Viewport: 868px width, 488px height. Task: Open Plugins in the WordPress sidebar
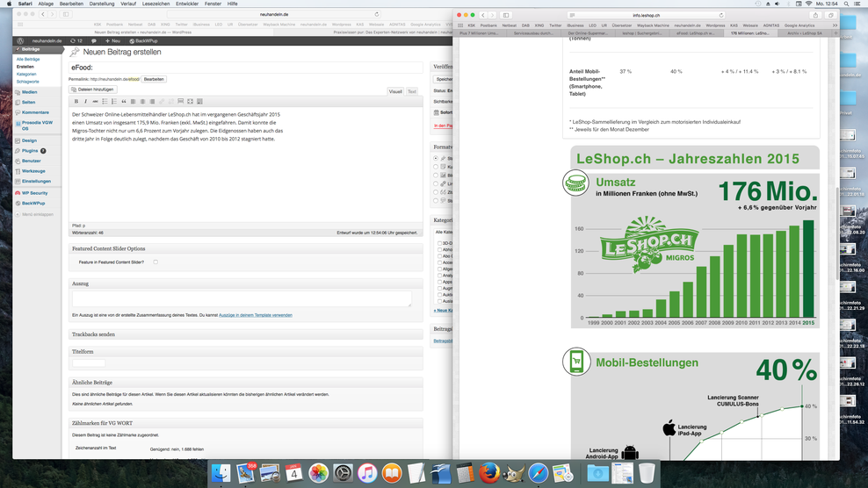(x=30, y=150)
